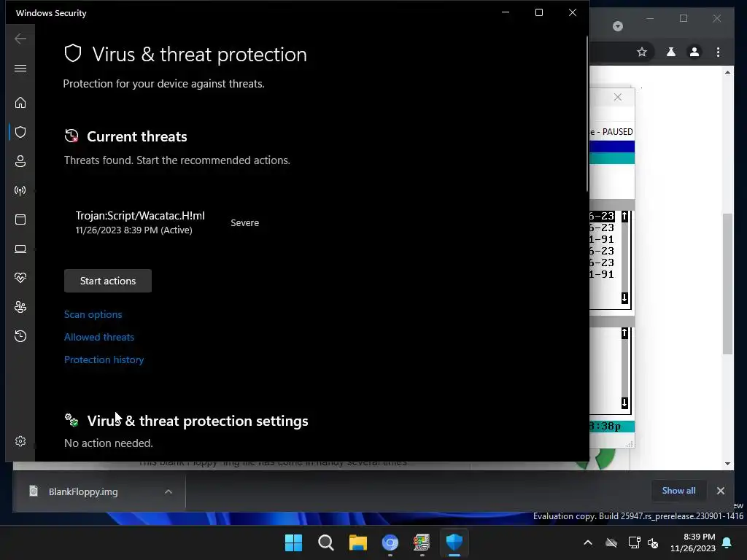
Task: Click the Windows Security vertical scrollbar
Action: (587, 114)
